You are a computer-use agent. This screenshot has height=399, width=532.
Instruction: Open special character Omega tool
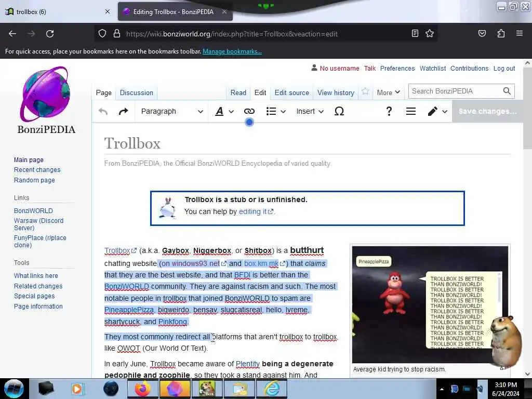click(x=339, y=111)
